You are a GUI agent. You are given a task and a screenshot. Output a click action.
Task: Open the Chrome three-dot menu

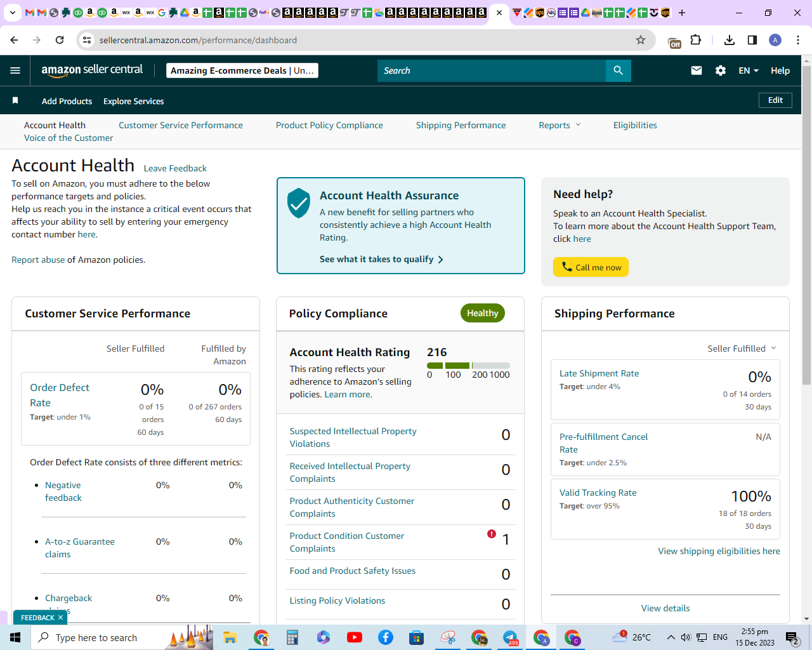pyautogui.click(x=798, y=40)
